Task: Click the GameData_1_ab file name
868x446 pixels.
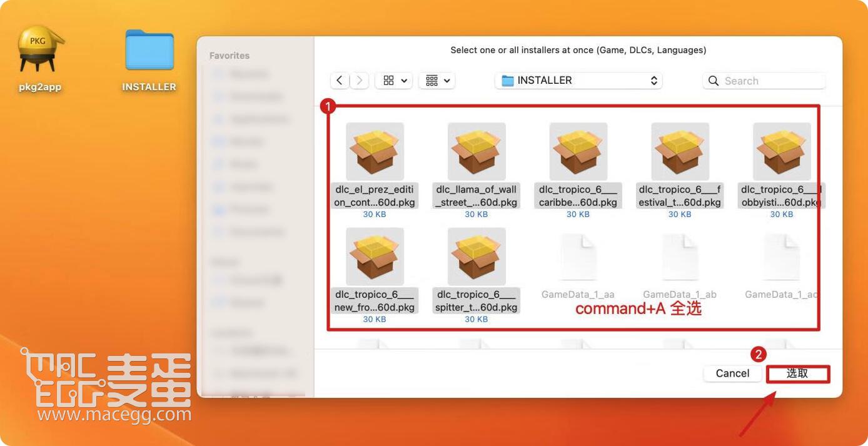Action: click(680, 294)
